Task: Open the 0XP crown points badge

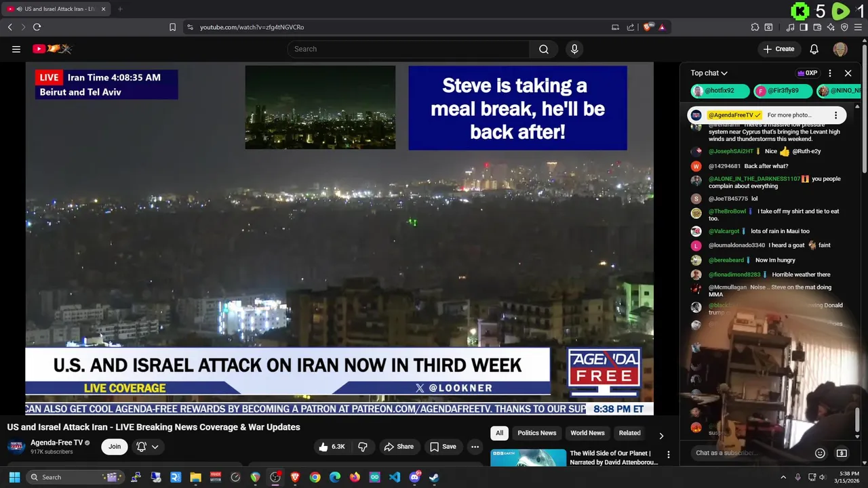Action: click(x=807, y=73)
